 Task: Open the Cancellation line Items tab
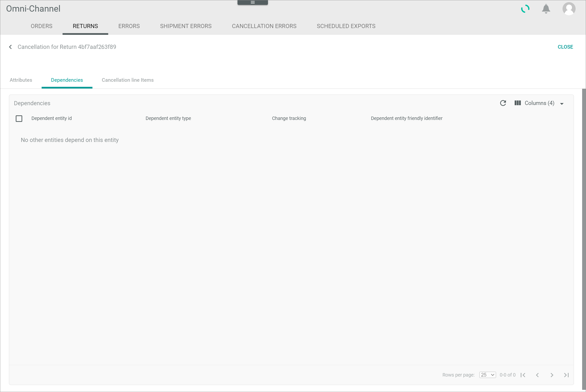127,80
